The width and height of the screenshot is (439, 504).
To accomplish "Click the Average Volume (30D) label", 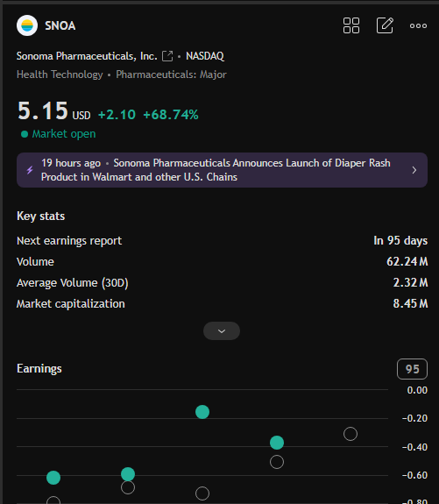I will (73, 283).
